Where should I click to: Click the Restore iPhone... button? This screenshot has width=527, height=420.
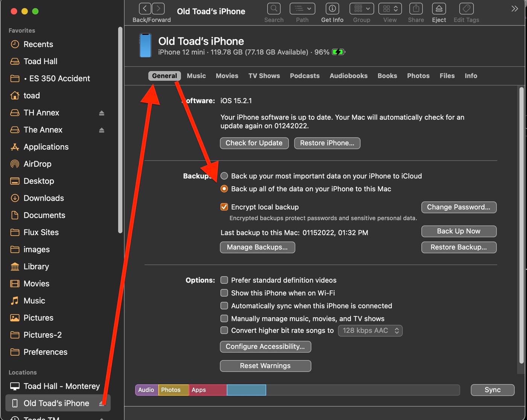[327, 143]
